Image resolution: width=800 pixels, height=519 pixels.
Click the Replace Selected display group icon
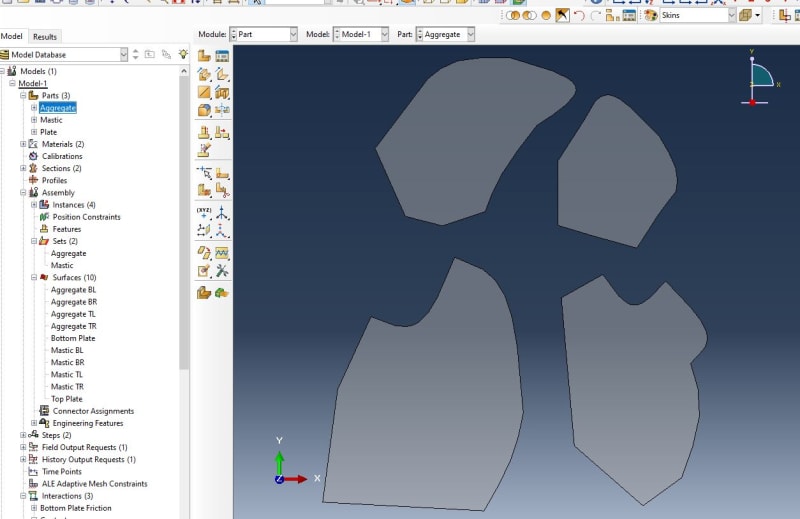513,15
